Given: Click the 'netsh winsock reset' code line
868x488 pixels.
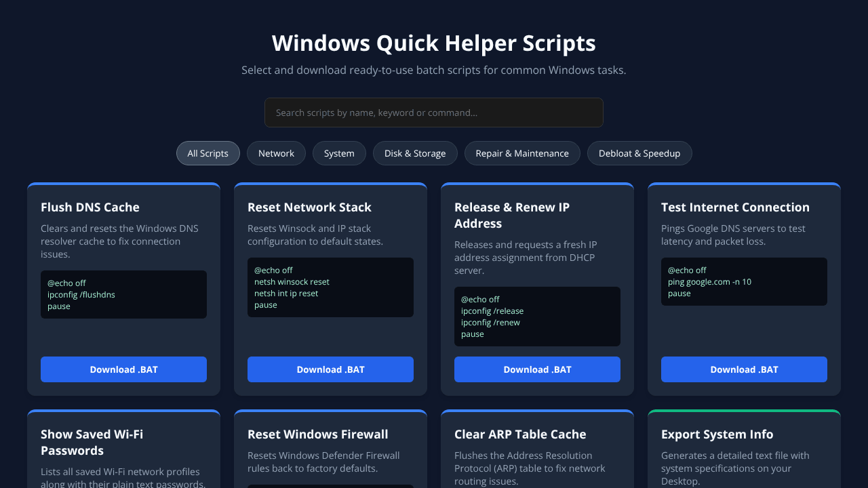Looking at the screenshot, I should [x=292, y=282].
